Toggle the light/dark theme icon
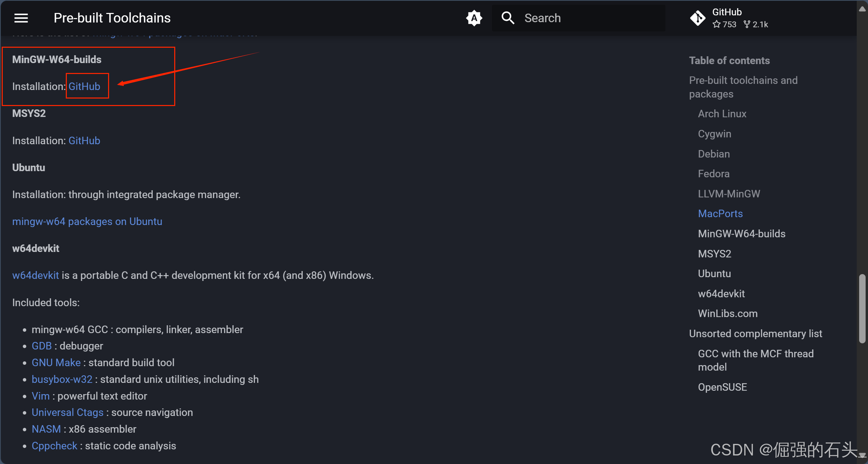 (x=474, y=18)
